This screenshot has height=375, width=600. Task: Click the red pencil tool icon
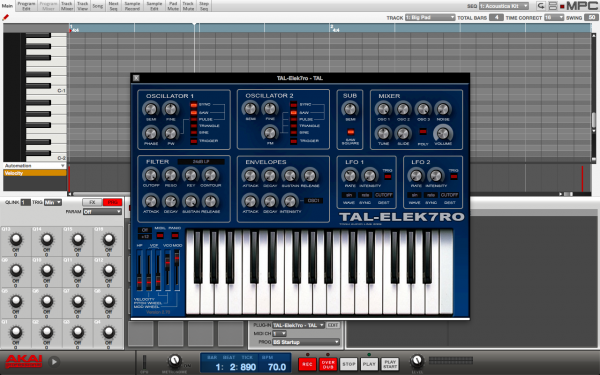[x=5, y=17]
